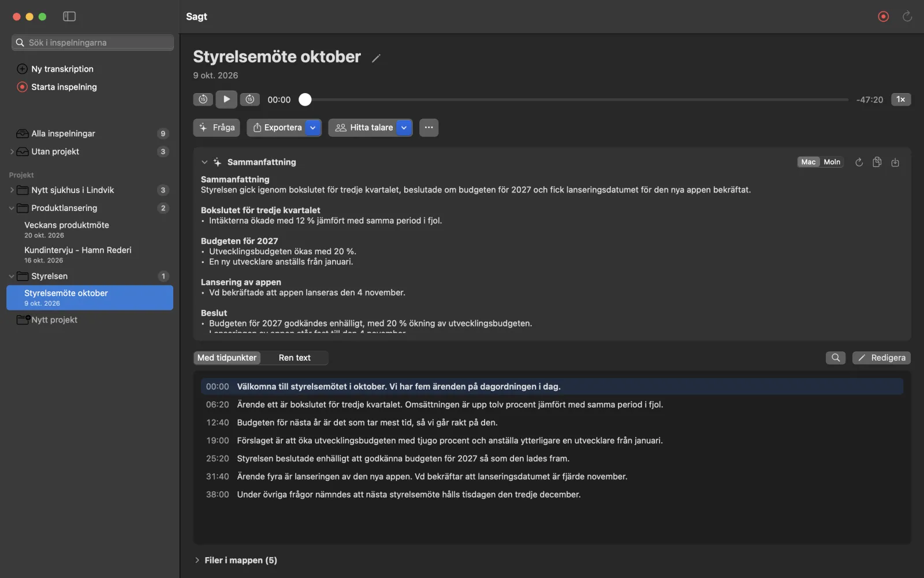Expand Nytt sjukhus i Lindvik project
Viewport: 924px width, 578px height.
pos(12,190)
